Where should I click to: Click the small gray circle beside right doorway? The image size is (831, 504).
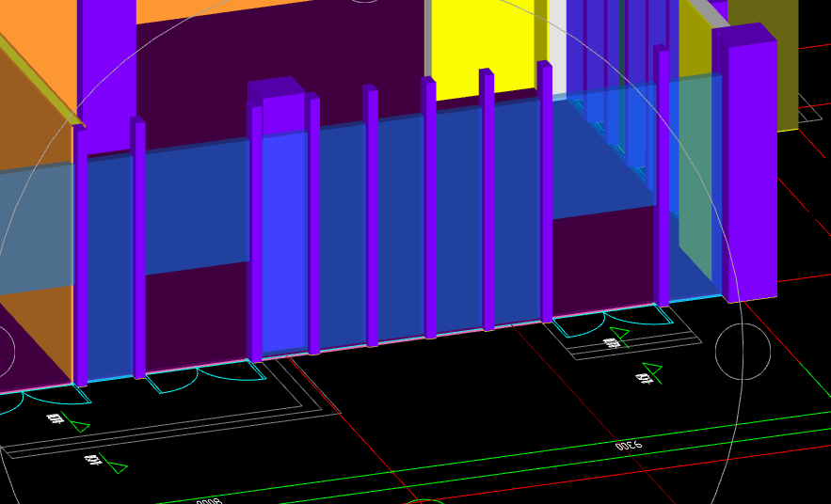(x=743, y=352)
